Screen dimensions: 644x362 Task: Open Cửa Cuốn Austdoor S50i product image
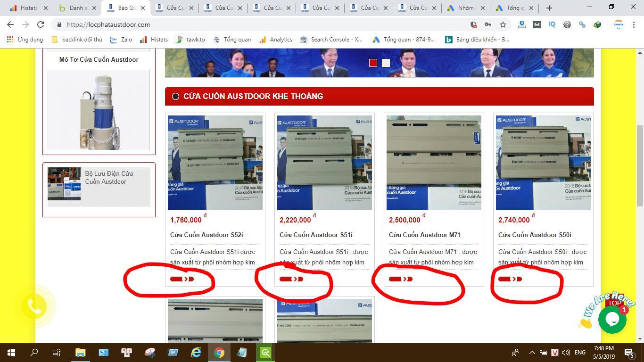click(x=543, y=163)
